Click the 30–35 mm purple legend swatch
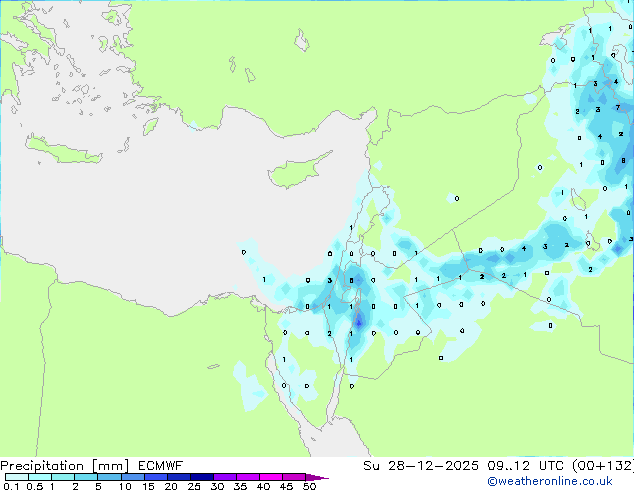This screenshot has height=490, width=634. coord(224,477)
